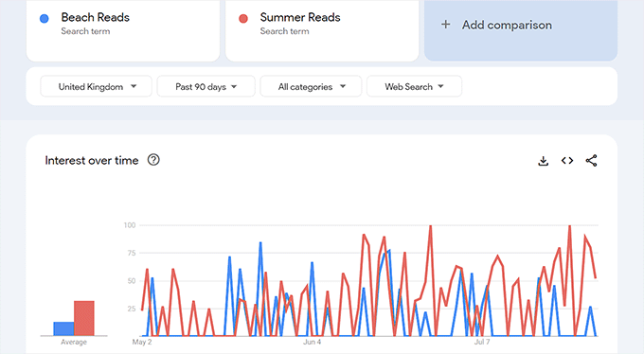Open the embed code icon

(x=567, y=161)
